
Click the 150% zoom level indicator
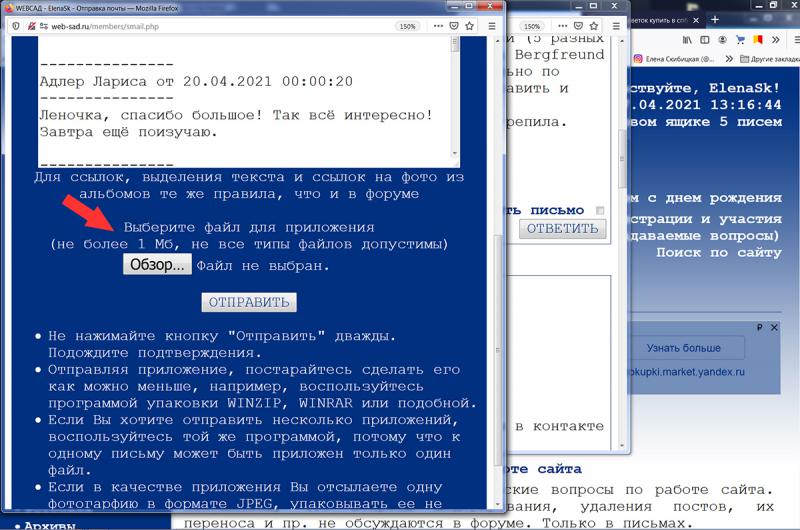click(x=408, y=26)
